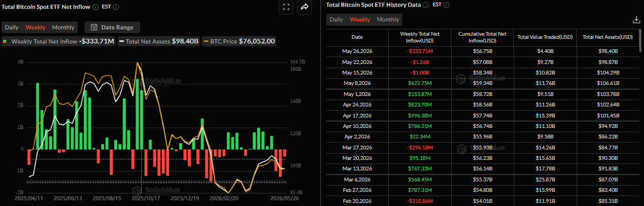Click Total Net Assets(USD) column header
Image resolution: width=644 pixels, height=206 pixels.
coord(608,37)
